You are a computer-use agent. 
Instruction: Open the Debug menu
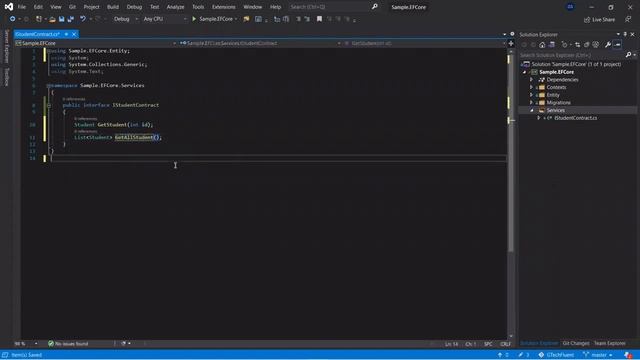[134, 7]
